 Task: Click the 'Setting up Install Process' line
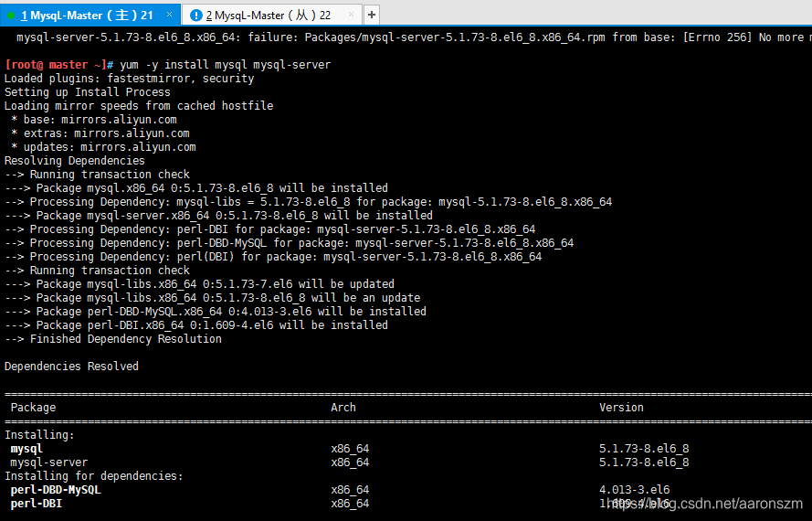coord(88,91)
